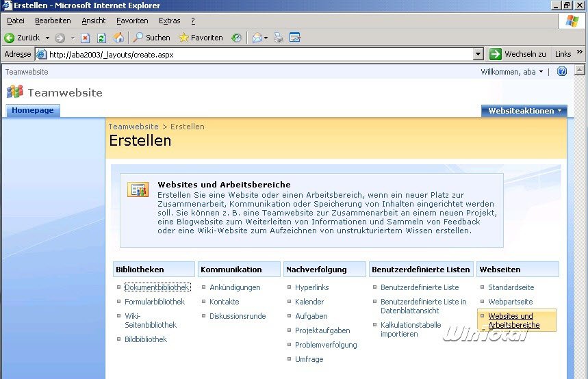Click the green refresh page icon
Image resolution: width=588 pixels, height=379 pixels.
[101, 38]
